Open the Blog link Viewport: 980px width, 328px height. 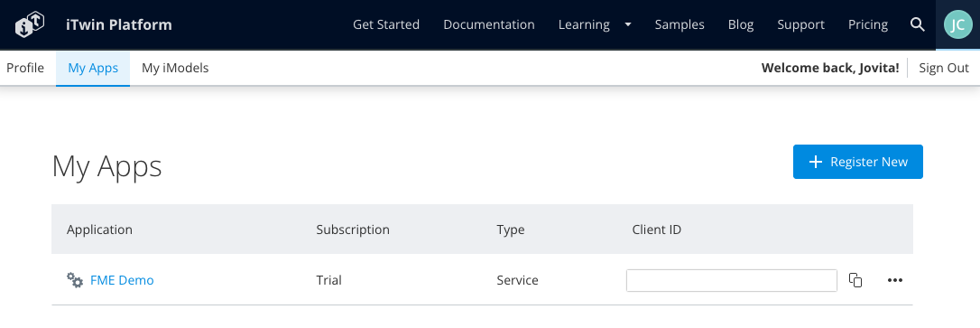[741, 25]
